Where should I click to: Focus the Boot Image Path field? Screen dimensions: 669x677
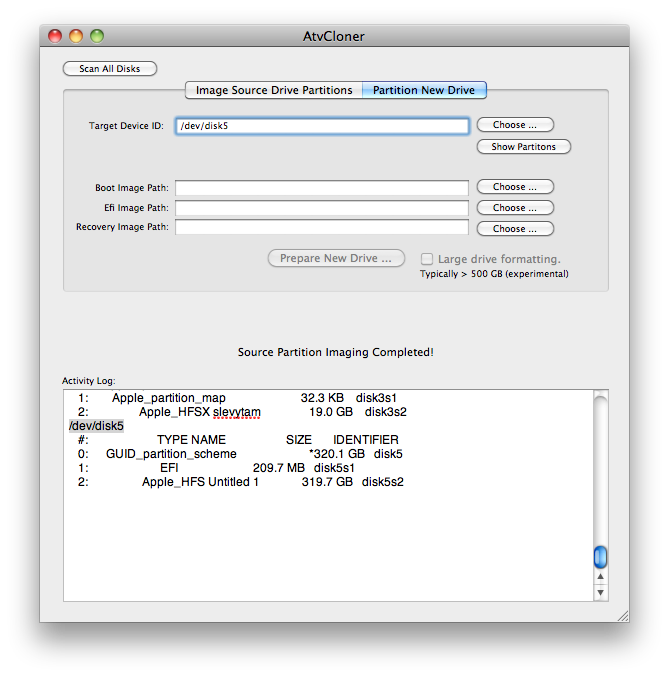(322, 188)
